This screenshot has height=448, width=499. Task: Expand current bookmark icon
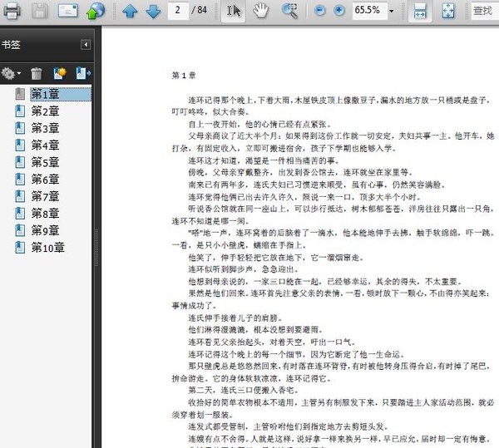[x=83, y=73]
